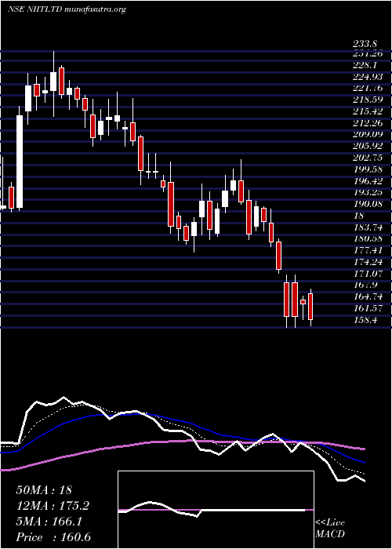Viewport: 392px width, 549px height.
Task: Click the 228.1 price label
Action: coord(365,66)
